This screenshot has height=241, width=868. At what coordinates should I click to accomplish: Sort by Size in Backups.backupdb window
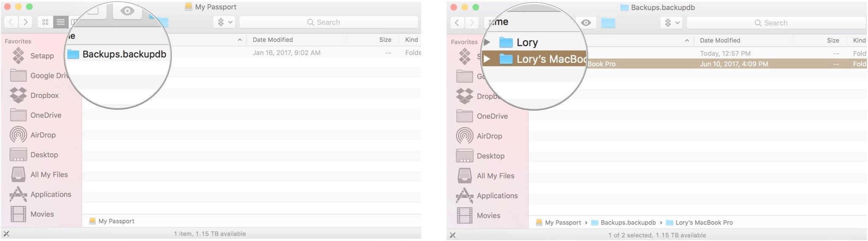833,40
